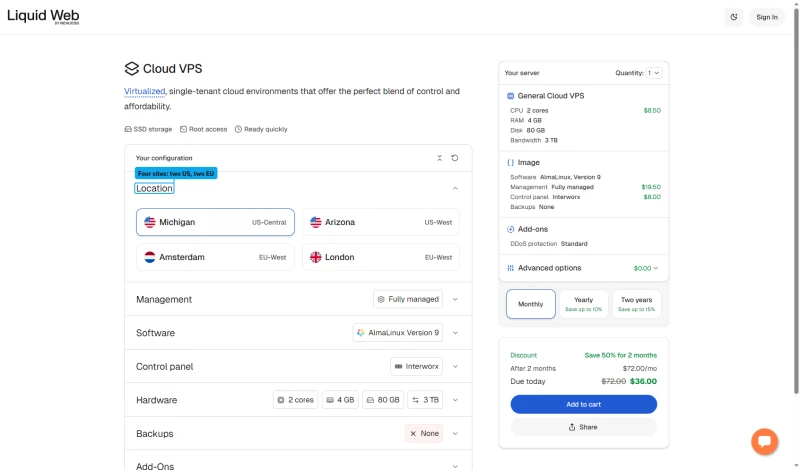Select Arizona US-West location
The height and width of the screenshot is (470, 800).
click(381, 222)
